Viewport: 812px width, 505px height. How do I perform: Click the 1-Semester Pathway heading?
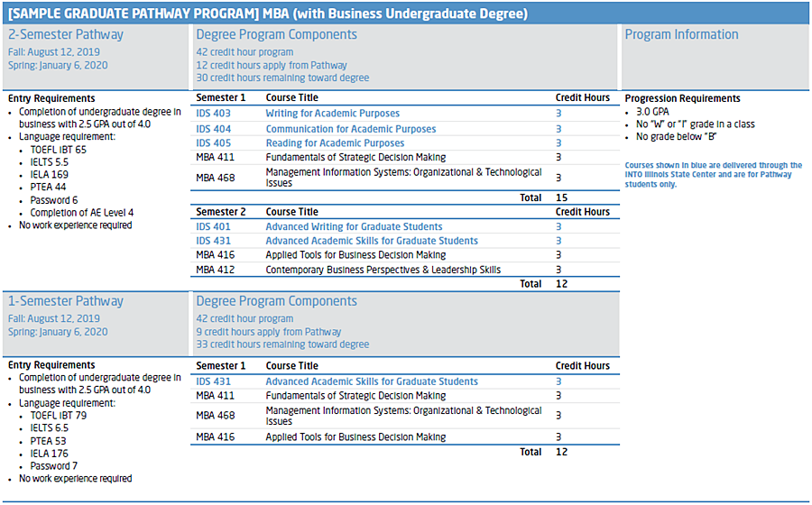click(66, 302)
